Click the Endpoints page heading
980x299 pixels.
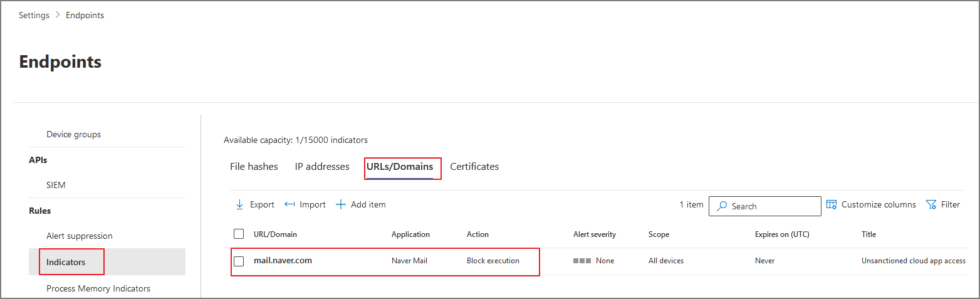click(60, 61)
